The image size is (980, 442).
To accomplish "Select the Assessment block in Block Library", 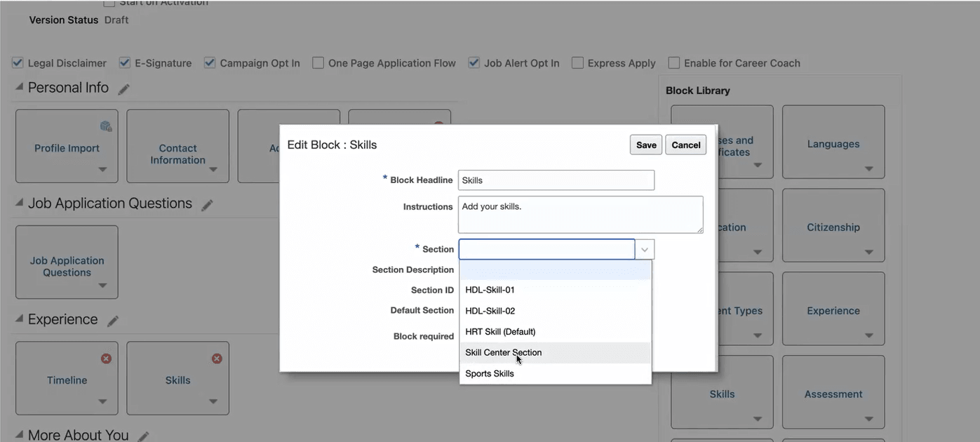I will click(833, 393).
